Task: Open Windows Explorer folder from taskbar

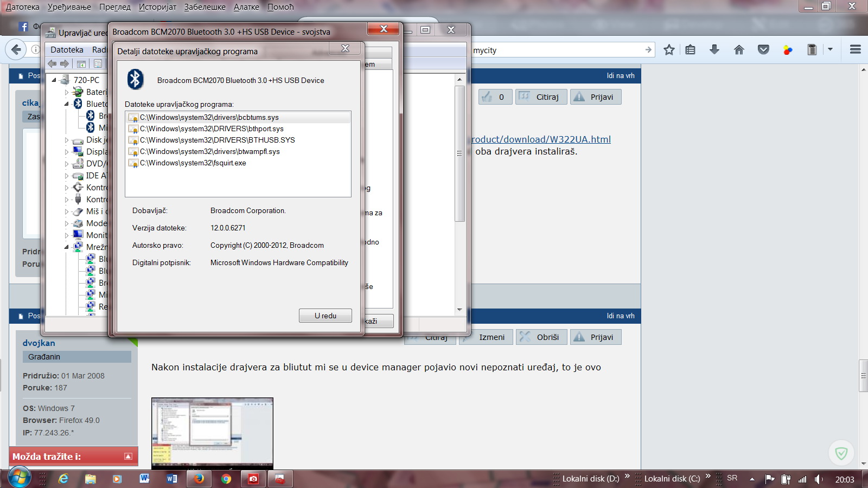Action: pos(91,479)
